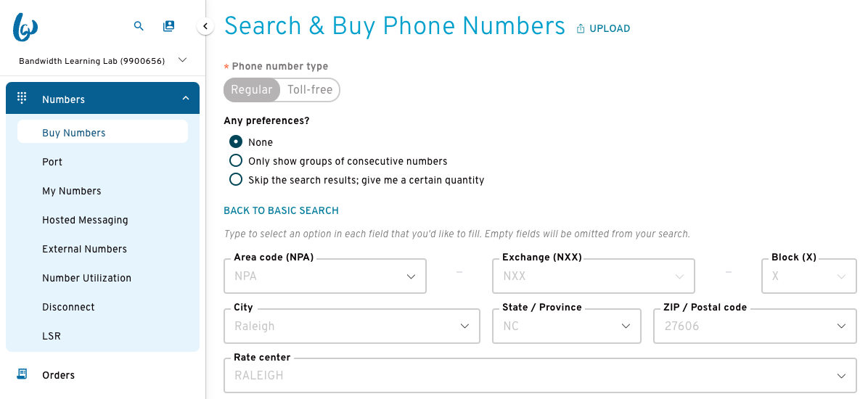Open Hosted Messaging menu item
Image resolution: width=868 pixels, height=399 pixels.
click(85, 220)
